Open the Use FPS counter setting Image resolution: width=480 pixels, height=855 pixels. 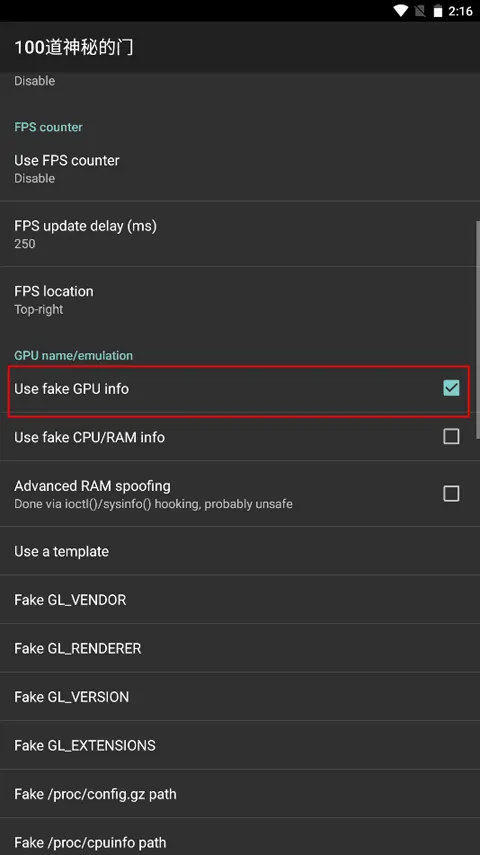[x=240, y=168]
